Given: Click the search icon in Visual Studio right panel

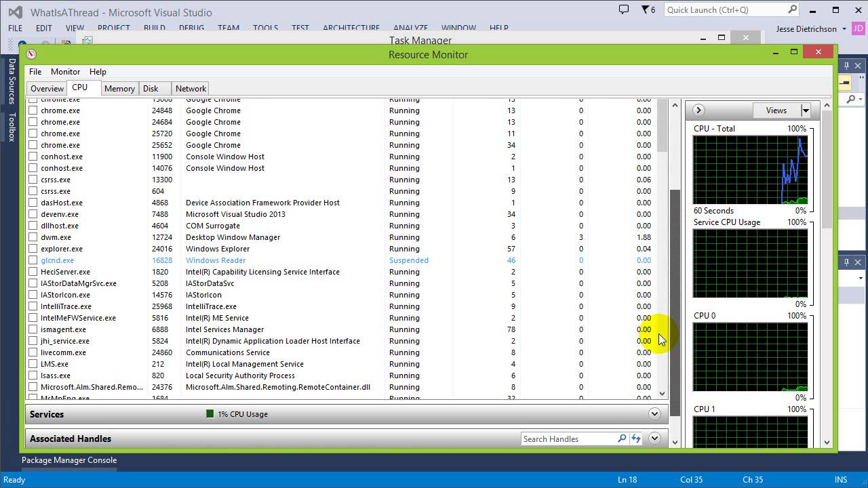Looking at the screenshot, I should pyautogui.click(x=851, y=99).
